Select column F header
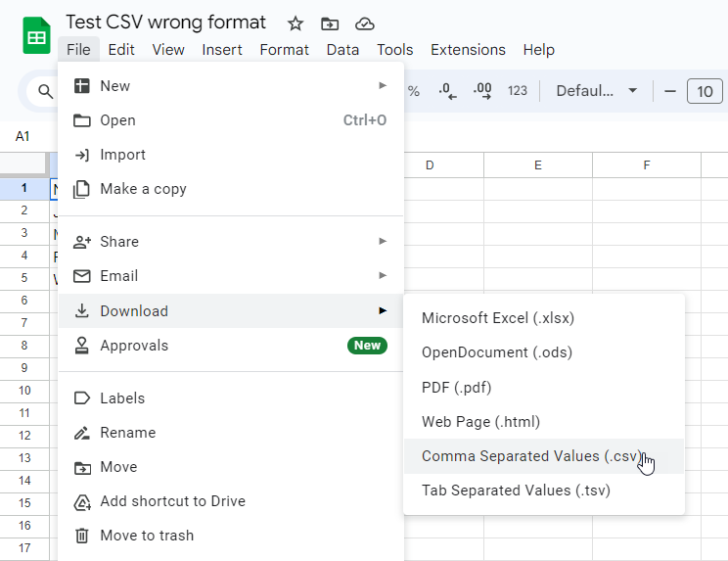The width and height of the screenshot is (728, 561). [x=647, y=165]
